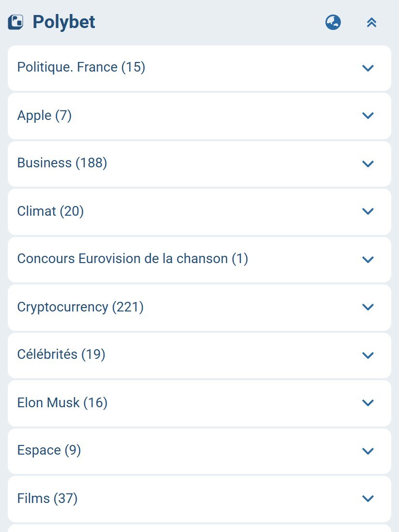Open Cryptocurrency (221) category
The height and width of the screenshot is (532, 399).
pyautogui.click(x=80, y=307)
